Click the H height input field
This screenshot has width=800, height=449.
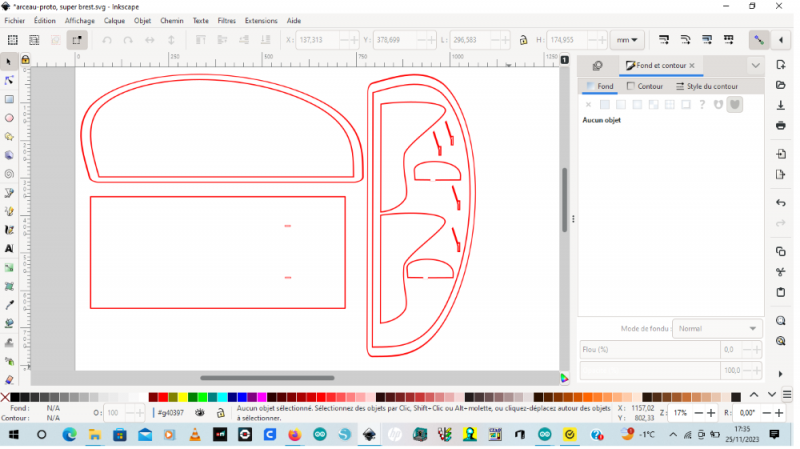[566, 40]
